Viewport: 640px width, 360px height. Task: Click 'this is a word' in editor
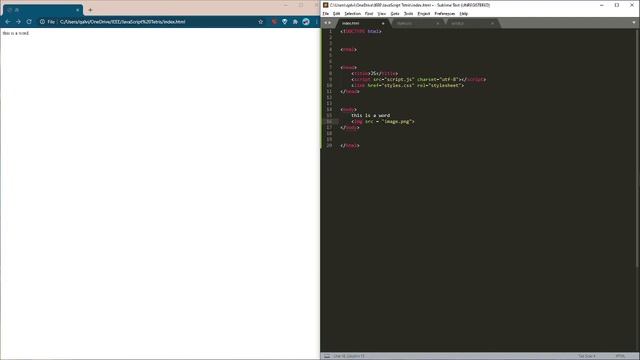pyautogui.click(x=371, y=116)
